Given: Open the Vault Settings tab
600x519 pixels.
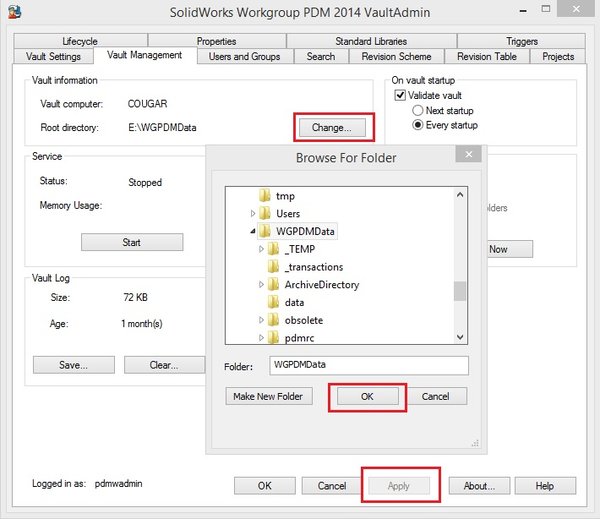Looking at the screenshot, I should tap(53, 56).
